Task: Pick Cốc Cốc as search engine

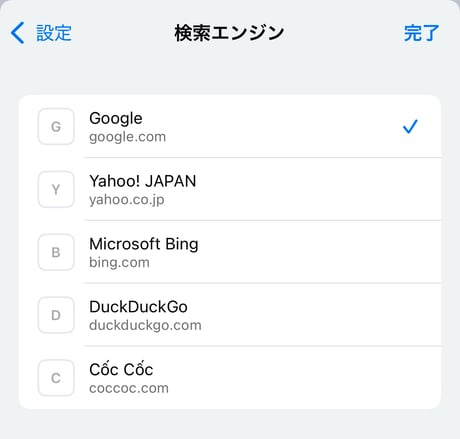Action: coord(230,378)
